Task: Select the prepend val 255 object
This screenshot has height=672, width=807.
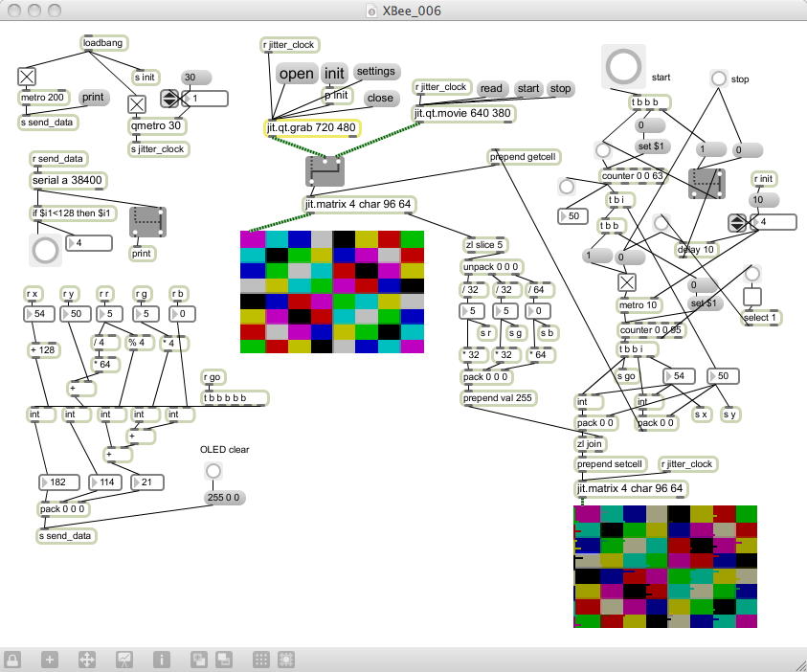Action: point(498,398)
